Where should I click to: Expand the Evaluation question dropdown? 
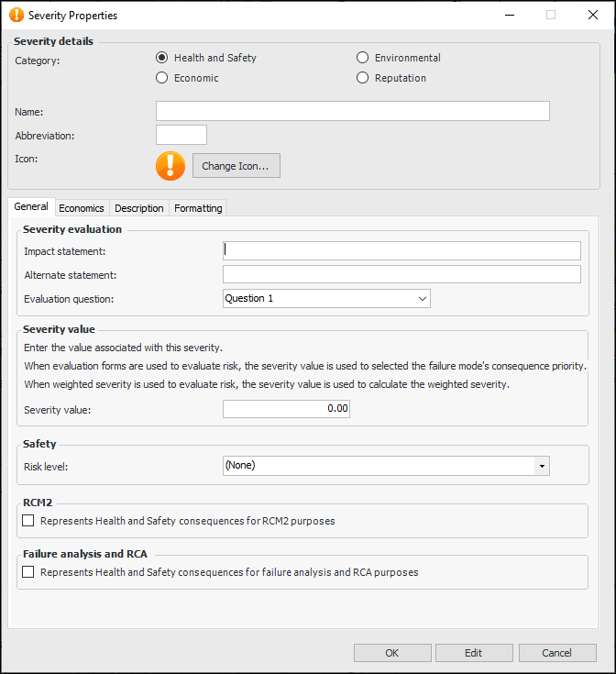coord(423,299)
